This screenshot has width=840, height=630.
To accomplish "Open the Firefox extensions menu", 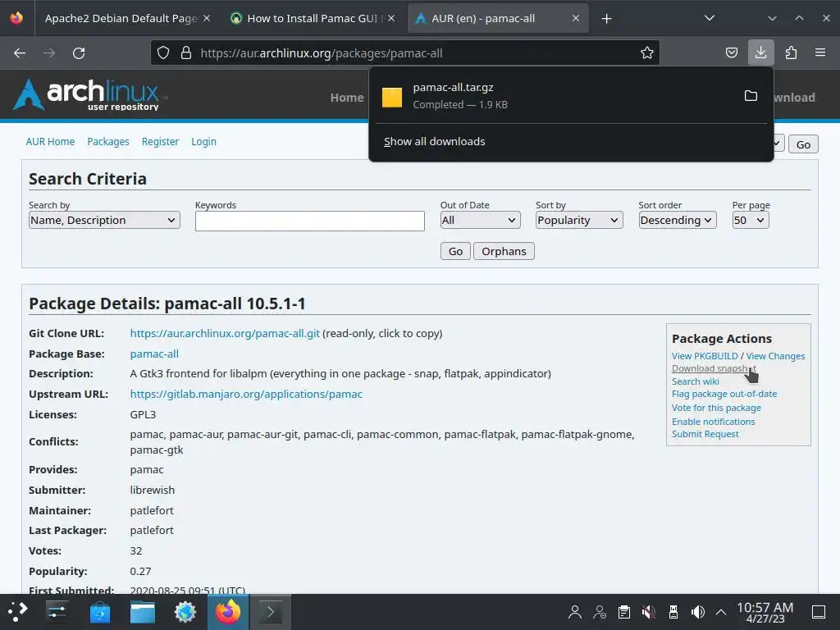I will coord(791,52).
